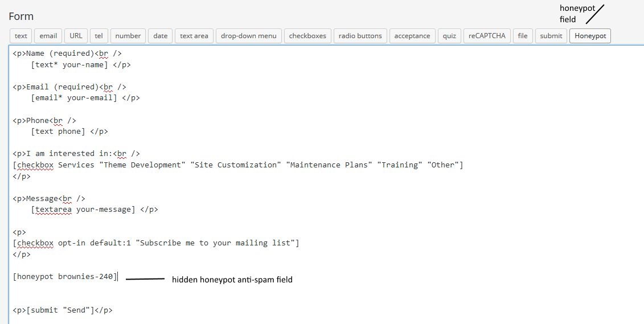Click the email tag generator button
This screenshot has height=324, width=644.
pyautogui.click(x=48, y=36)
